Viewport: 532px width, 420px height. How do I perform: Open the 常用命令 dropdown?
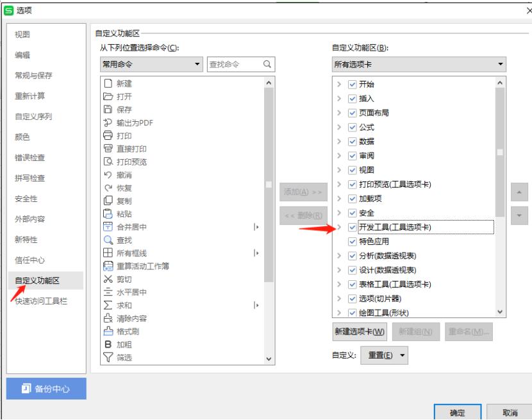click(x=151, y=64)
